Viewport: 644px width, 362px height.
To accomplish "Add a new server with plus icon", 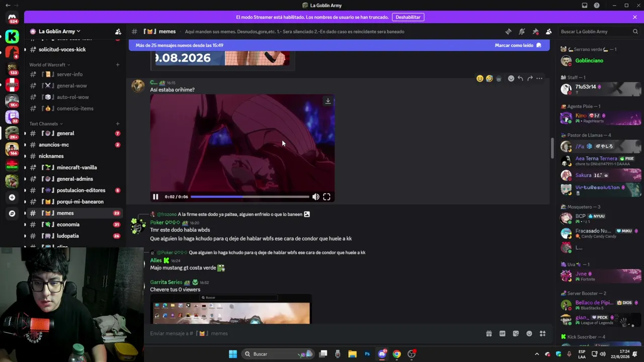I will [12, 198].
